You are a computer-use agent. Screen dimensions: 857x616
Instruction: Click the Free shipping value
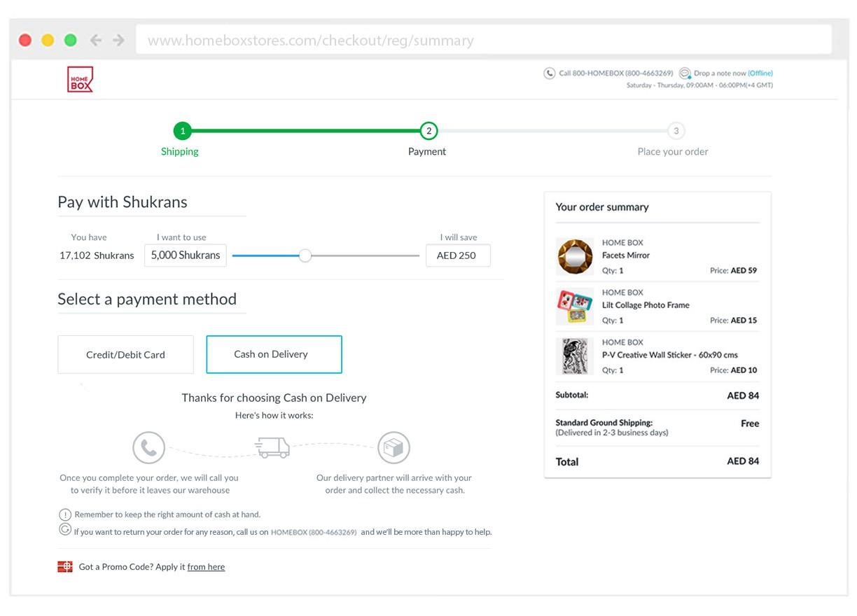pyautogui.click(x=750, y=423)
